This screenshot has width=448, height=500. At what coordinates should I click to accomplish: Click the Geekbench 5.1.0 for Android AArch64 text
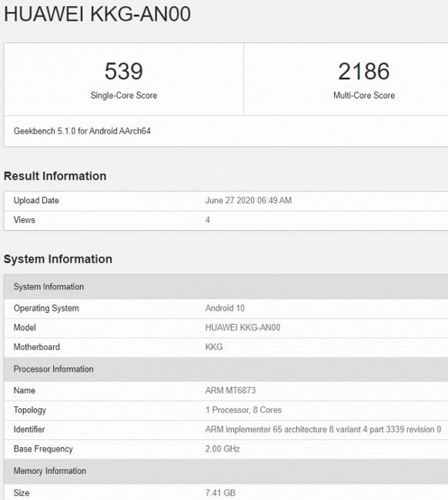82,131
